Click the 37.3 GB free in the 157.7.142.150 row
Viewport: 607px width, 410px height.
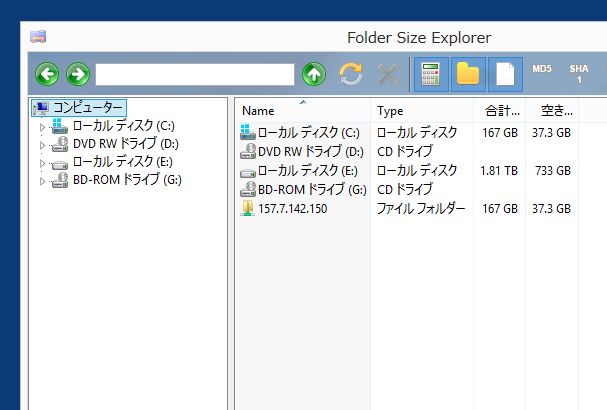coord(551,209)
